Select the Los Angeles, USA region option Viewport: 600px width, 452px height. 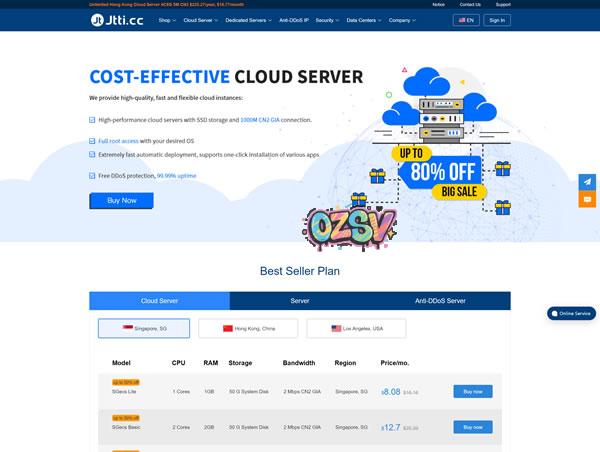pyautogui.click(x=356, y=328)
